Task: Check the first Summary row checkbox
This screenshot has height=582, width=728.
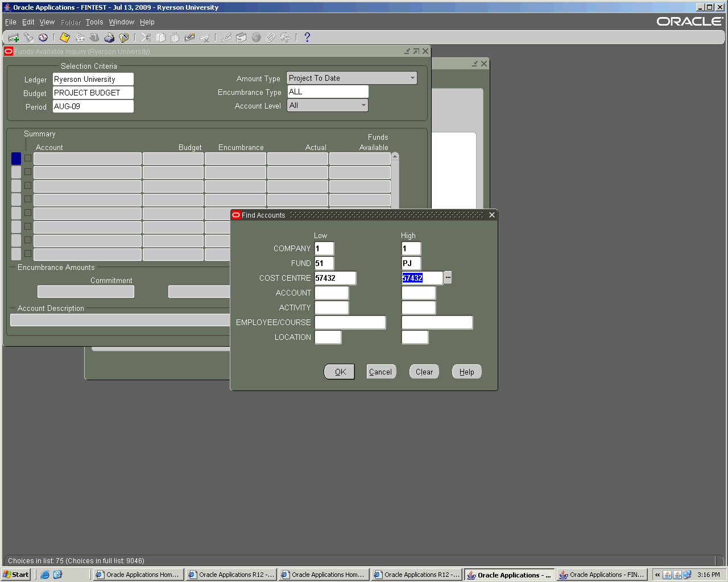Action: [28, 158]
